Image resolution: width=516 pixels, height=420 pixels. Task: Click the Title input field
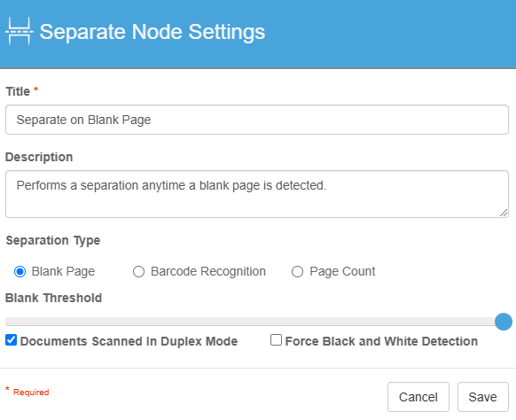pos(257,120)
